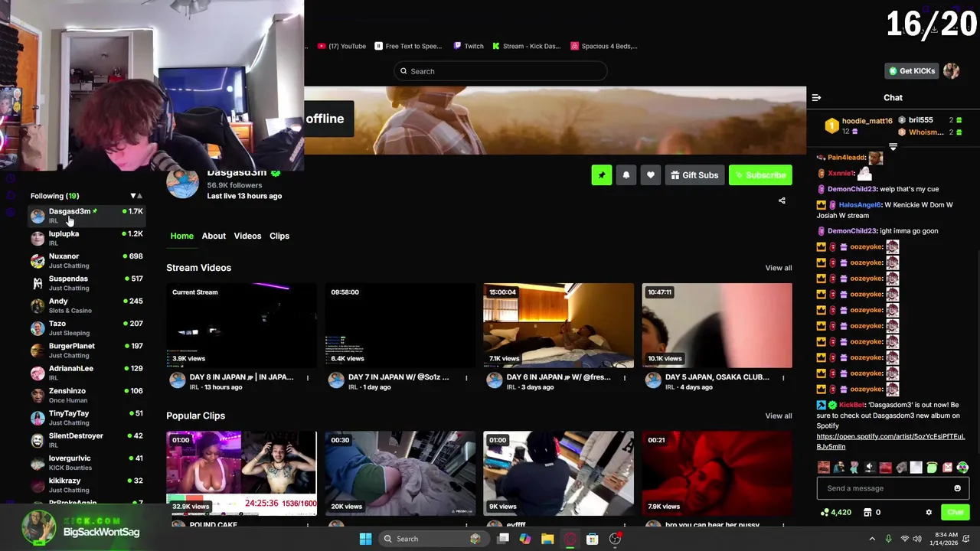Viewport: 980px width, 551px height.
Task: Open the Stream - Kick Dashboard bookmark
Action: tap(527, 46)
